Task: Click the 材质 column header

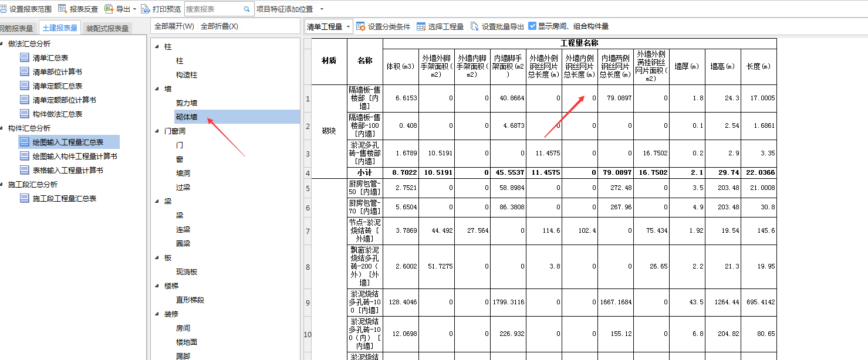Action: click(329, 61)
